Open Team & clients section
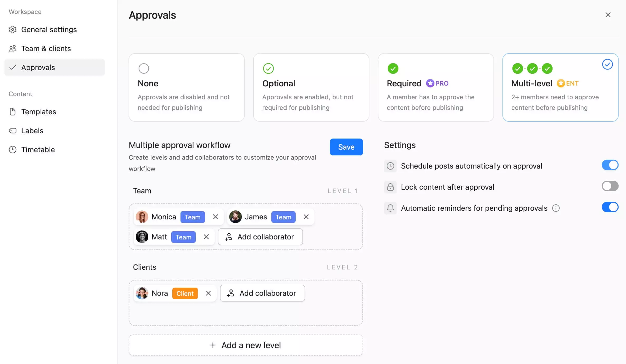The height and width of the screenshot is (364, 626). [55, 48]
